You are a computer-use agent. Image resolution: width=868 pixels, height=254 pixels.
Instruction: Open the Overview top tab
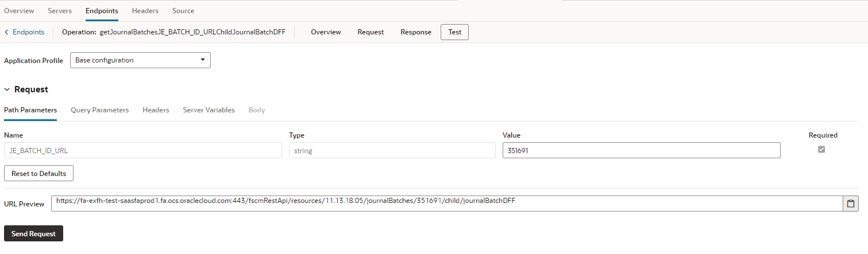tap(19, 11)
